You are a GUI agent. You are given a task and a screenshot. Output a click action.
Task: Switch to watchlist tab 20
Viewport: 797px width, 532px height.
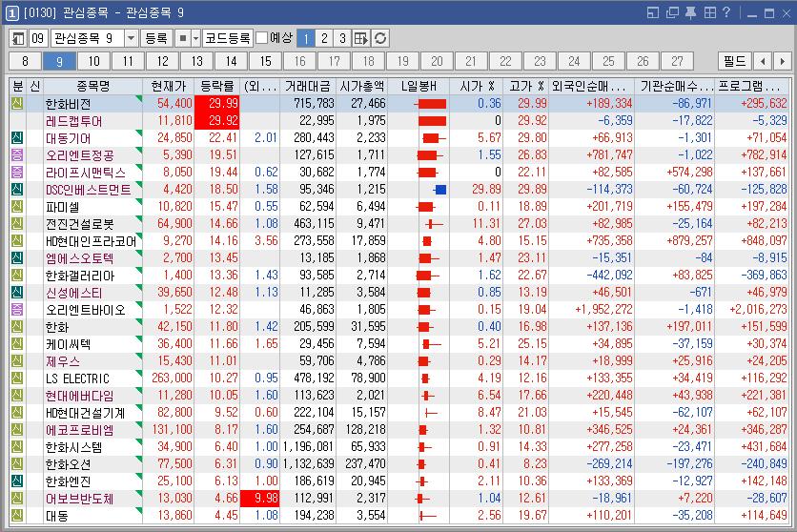pyautogui.click(x=438, y=61)
